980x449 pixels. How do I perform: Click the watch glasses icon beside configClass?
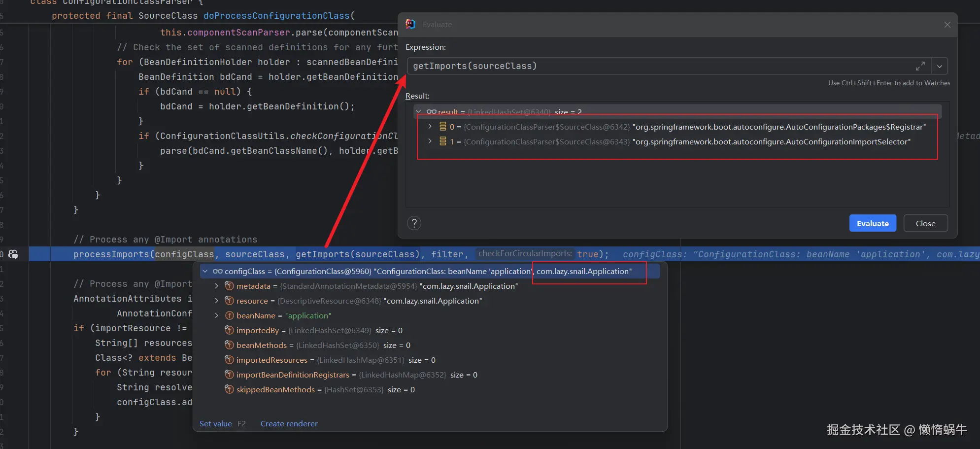coord(217,271)
